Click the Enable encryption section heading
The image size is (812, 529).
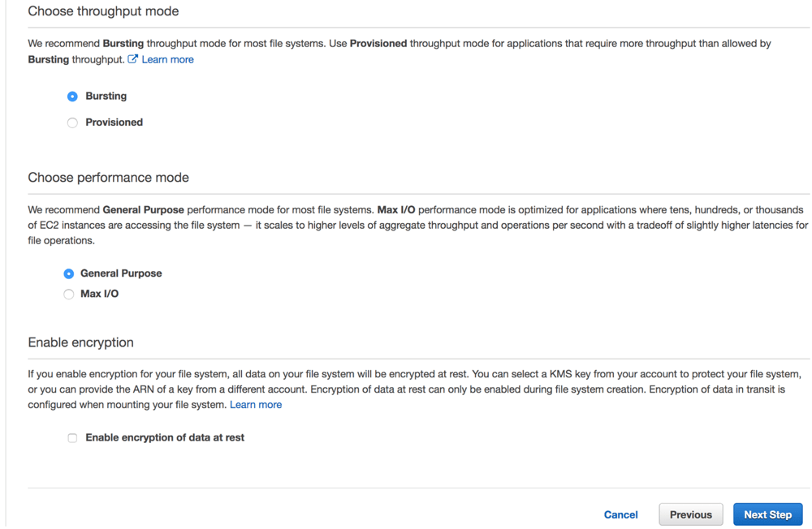[x=80, y=342]
